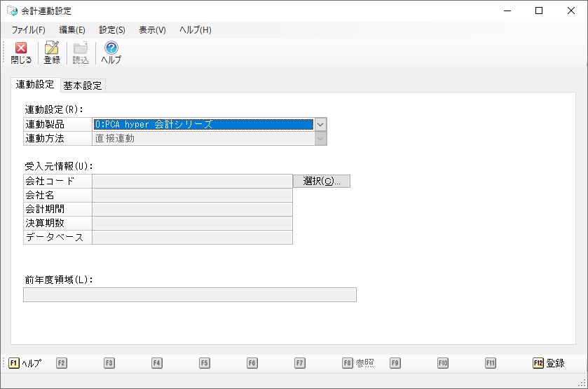The width and height of the screenshot is (588, 389).
Task: Select the PCA hyper 会計シリーズ combo box
Action: 203,125
